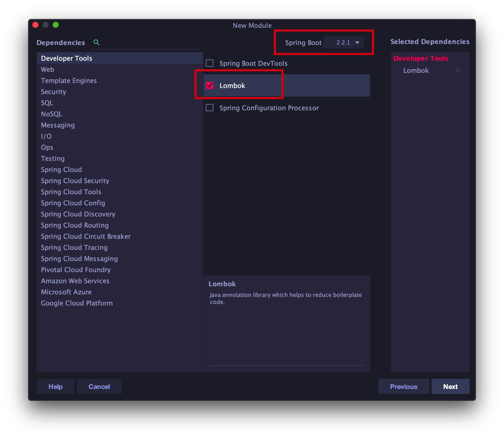Click the green maximize window button

pos(56,25)
